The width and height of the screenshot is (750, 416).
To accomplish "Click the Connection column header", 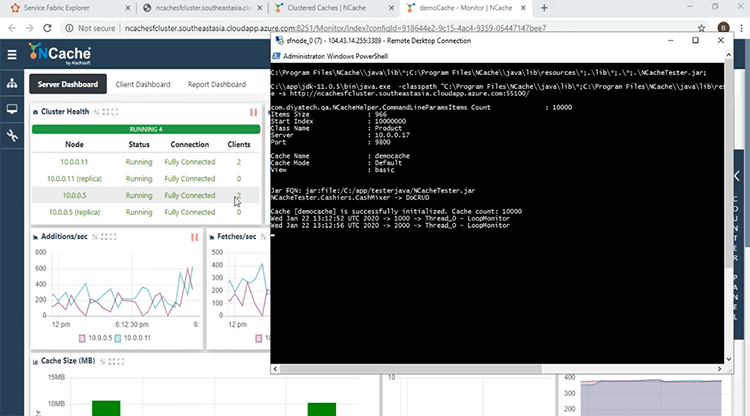I will click(x=190, y=144).
